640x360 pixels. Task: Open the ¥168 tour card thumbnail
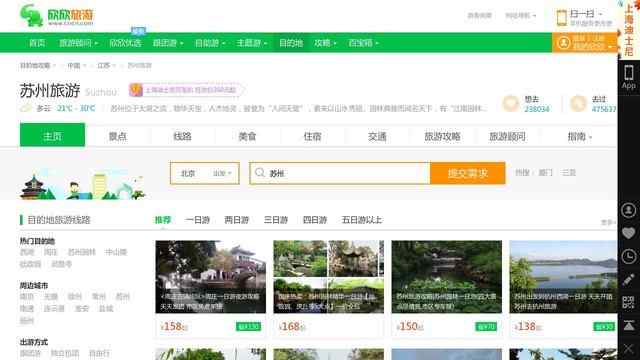tap(329, 277)
